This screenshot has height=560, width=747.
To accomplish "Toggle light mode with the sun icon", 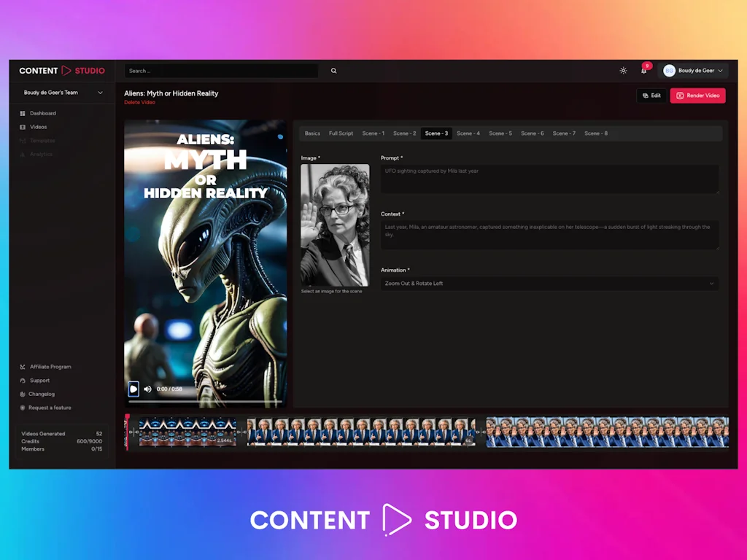I will coord(623,71).
